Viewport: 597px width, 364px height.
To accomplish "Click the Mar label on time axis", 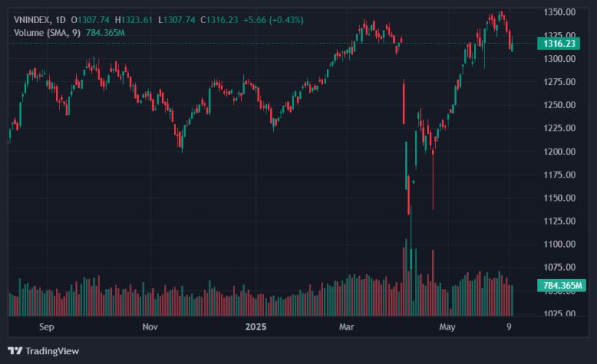I will coord(346,327).
